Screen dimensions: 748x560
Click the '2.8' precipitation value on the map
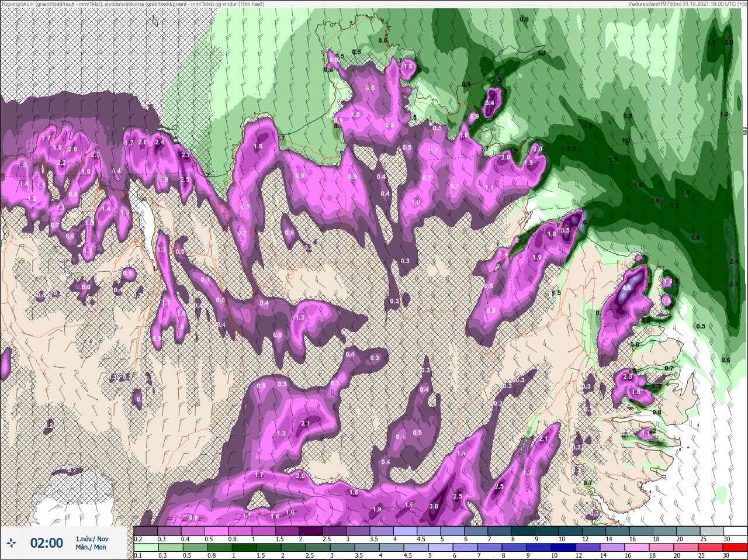tap(628, 377)
